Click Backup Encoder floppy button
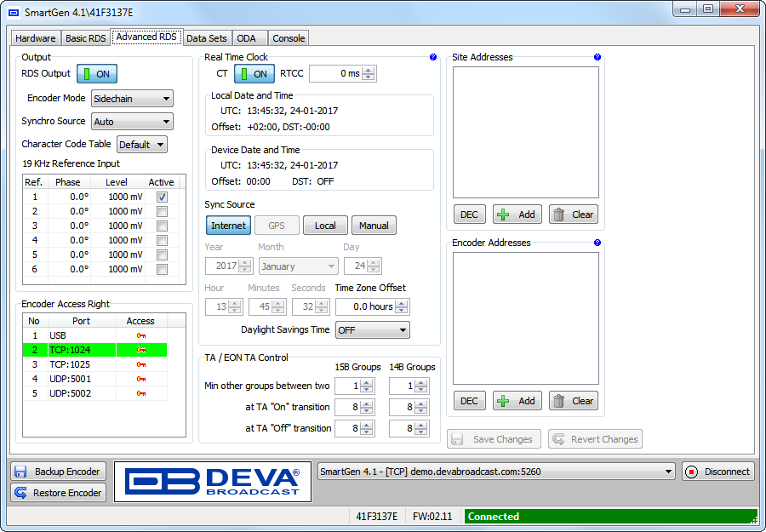Screen dimensions: 766x532 [x=58, y=472]
